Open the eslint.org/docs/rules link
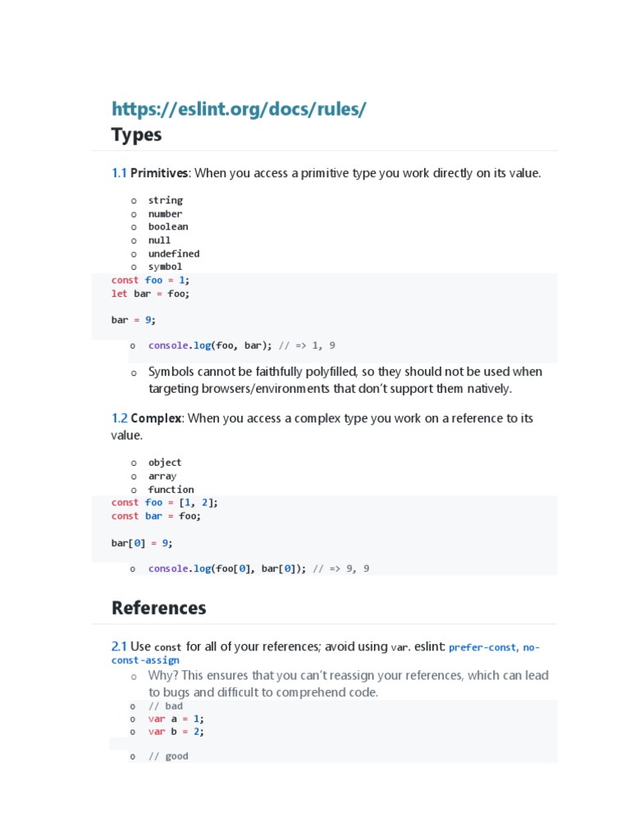630x840 pixels. (239, 109)
